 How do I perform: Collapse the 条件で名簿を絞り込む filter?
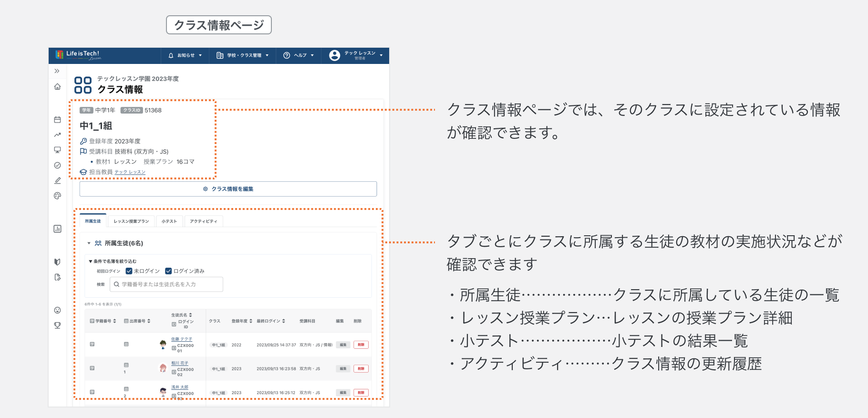(113, 261)
